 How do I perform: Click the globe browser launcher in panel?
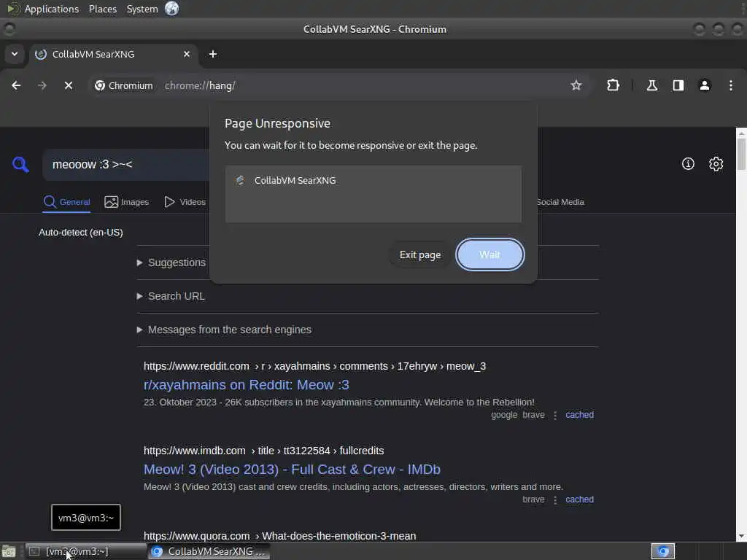tap(172, 9)
